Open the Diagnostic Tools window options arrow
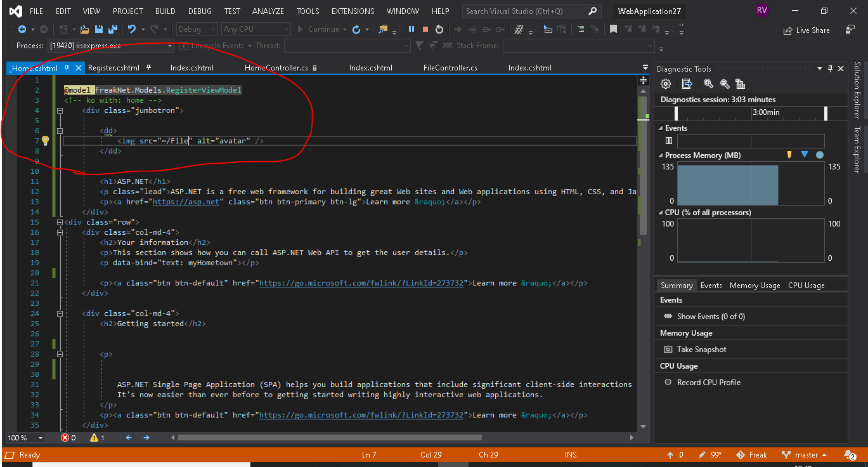This screenshot has height=467, width=868. 819,69
